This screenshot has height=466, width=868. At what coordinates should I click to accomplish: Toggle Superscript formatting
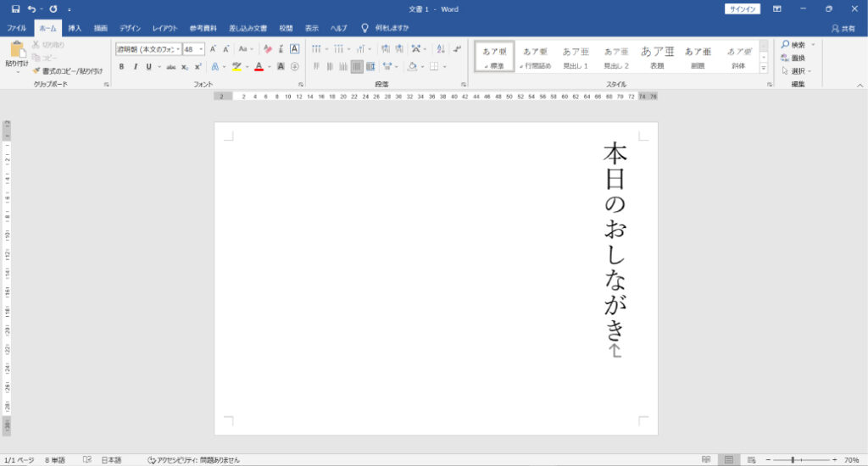[x=198, y=67]
